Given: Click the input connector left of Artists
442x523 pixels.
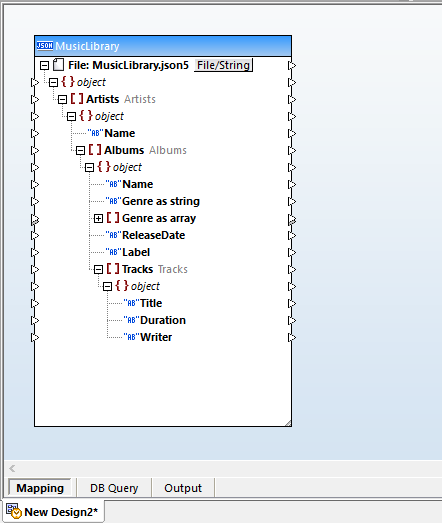Looking at the screenshot, I should [x=35, y=99].
